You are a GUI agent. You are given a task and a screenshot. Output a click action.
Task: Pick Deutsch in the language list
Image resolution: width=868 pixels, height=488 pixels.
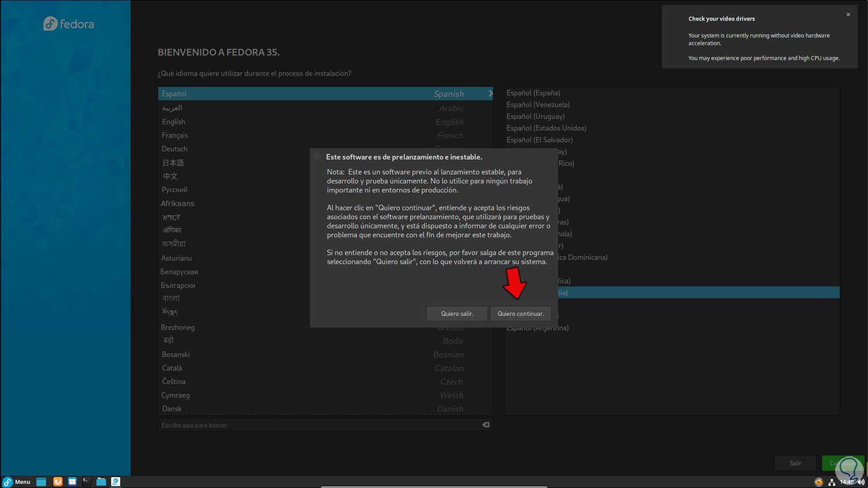pyautogui.click(x=325, y=149)
